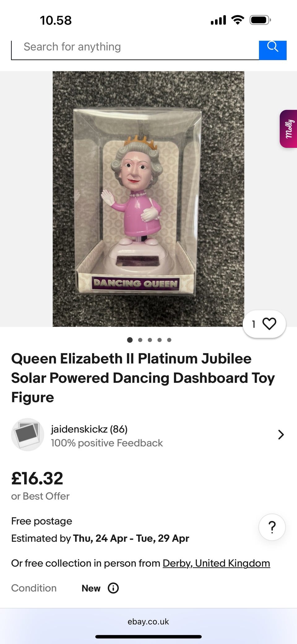Tap the Wi-Fi status icon
Screen dimensions: 297x644
tap(237, 20)
